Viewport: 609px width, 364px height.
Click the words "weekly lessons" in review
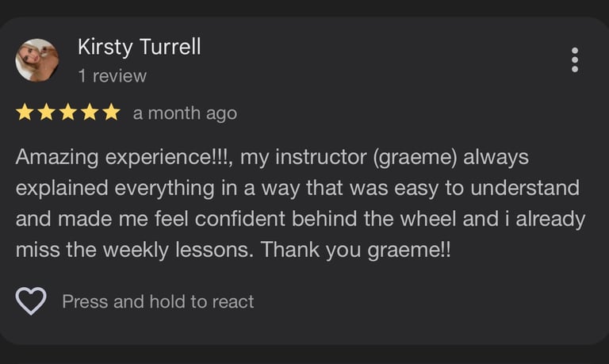[178, 250]
